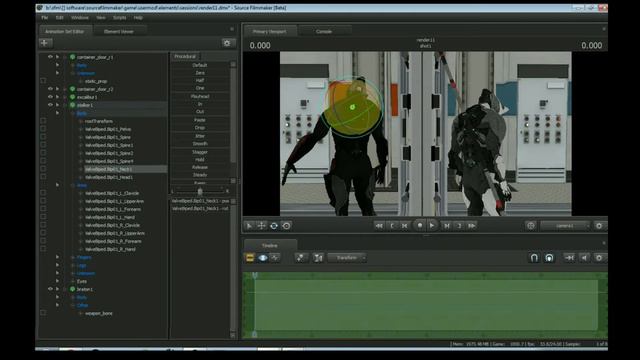640x360 pixels.
Task: Open the timeline gear settings
Action: tap(599, 258)
